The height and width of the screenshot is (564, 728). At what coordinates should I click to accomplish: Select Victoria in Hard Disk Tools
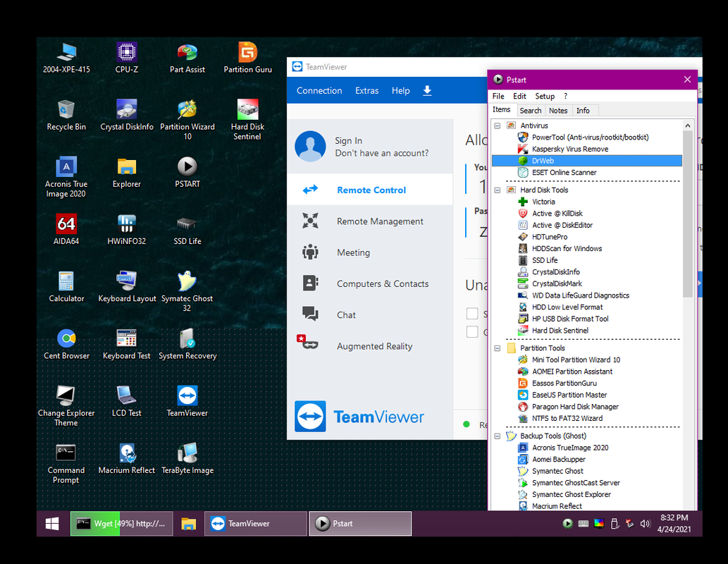(x=543, y=202)
